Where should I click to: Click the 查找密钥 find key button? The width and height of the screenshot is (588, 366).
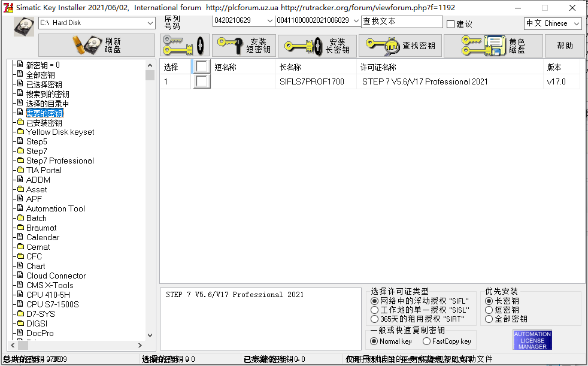click(400, 46)
